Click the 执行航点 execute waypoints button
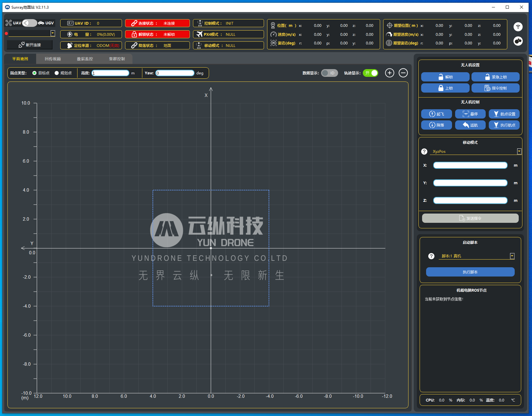Image resolution: width=532 pixels, height=416 pixels. pyautogui.click(x=504, y=125)
